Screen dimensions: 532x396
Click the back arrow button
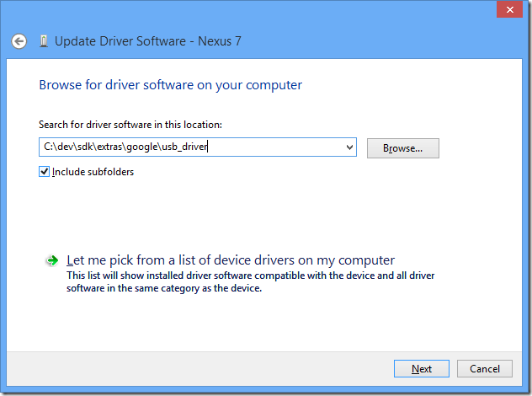(x=19, y=41)
